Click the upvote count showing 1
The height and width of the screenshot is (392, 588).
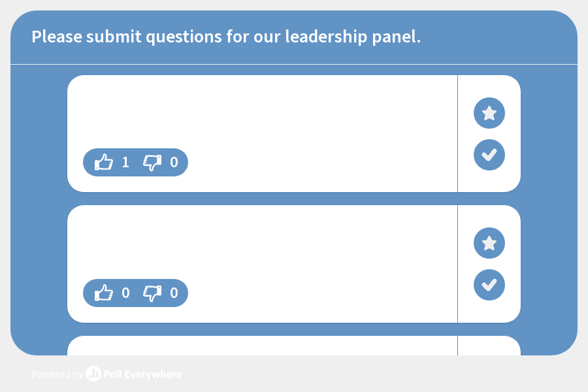(125, 162)
